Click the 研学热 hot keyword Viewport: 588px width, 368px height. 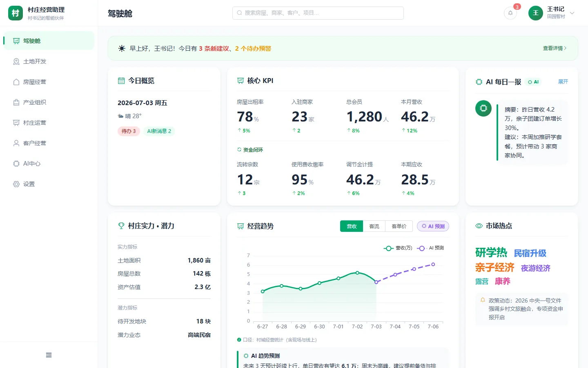tap(491, 253)
